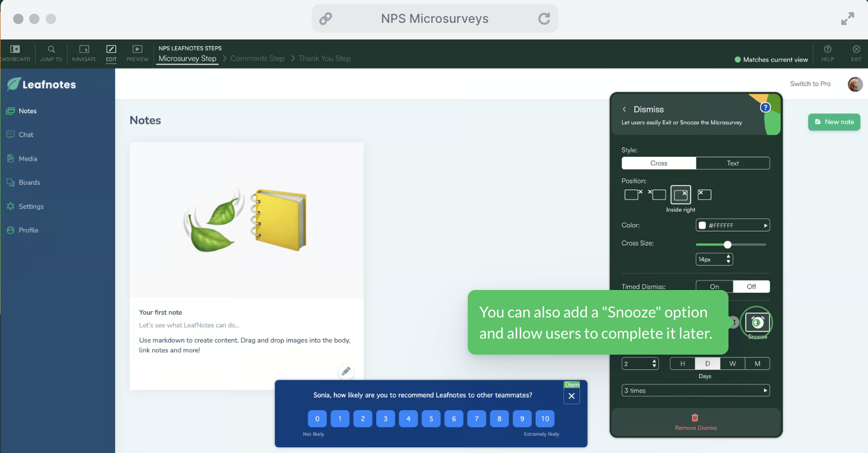Click the snooze amount stepper showing 2
Image resolution: width=868 pixels, height=453 pixels.
tap(640, 364)
